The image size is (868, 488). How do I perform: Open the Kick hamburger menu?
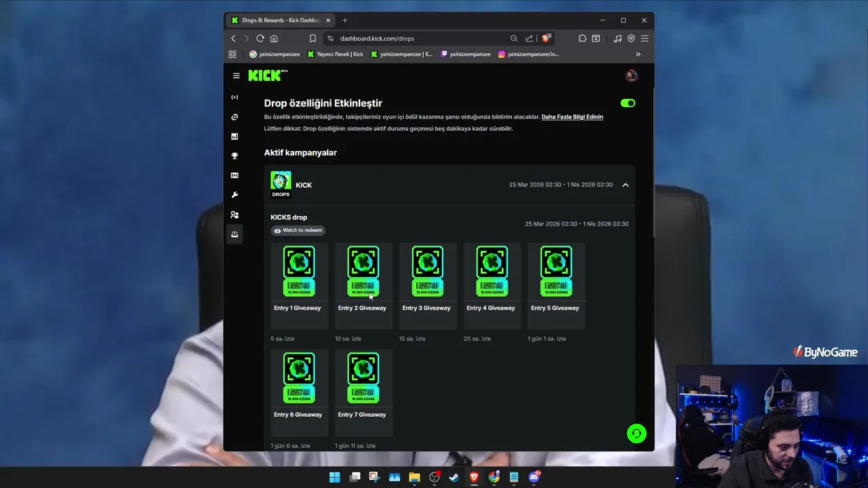(236, 76)
